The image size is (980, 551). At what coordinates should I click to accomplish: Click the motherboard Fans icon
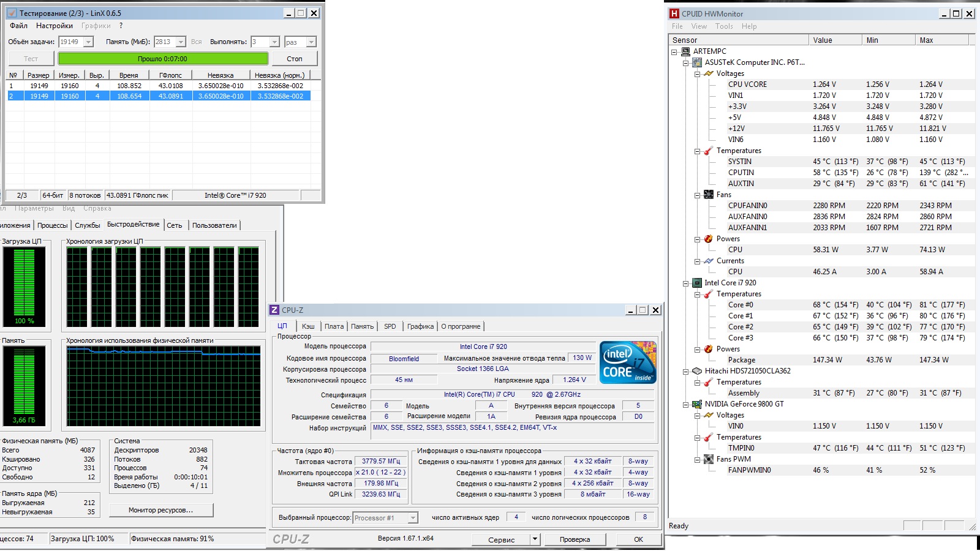coord(709,195)
